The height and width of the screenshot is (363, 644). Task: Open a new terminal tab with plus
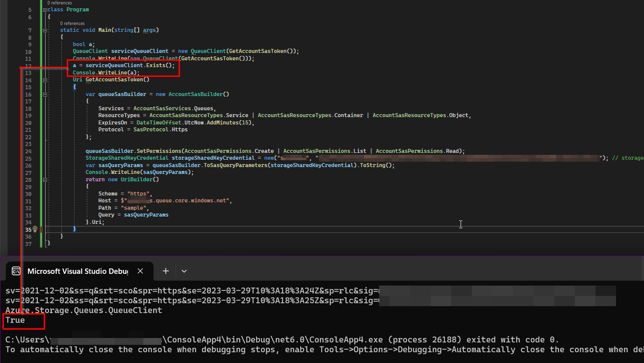pyautogui.click(x=166, y=271)
